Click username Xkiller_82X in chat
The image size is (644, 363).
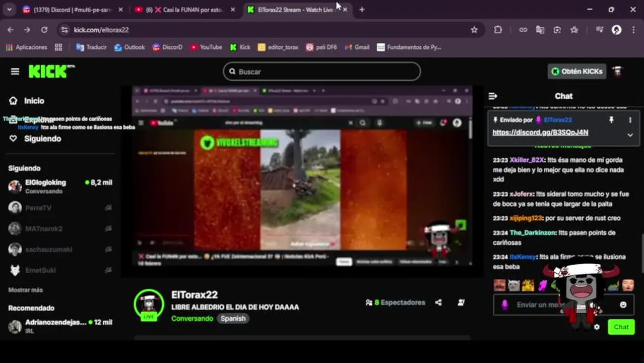point(527,160)
